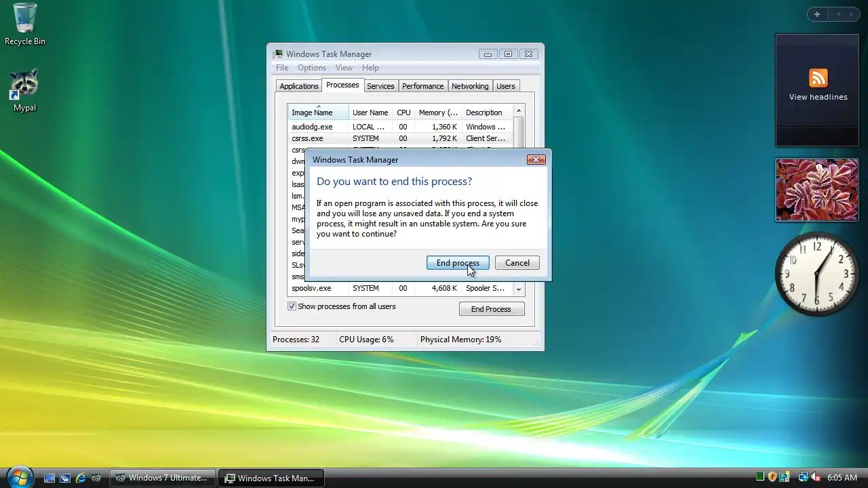Click process list scrollbar down arrow
Viewport: 868px width, 488px height.
coord(519,289)
